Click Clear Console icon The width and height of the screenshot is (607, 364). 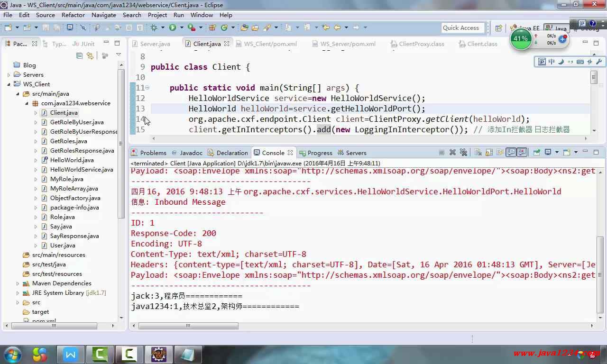pyautogui.click(x=478, y=152)
